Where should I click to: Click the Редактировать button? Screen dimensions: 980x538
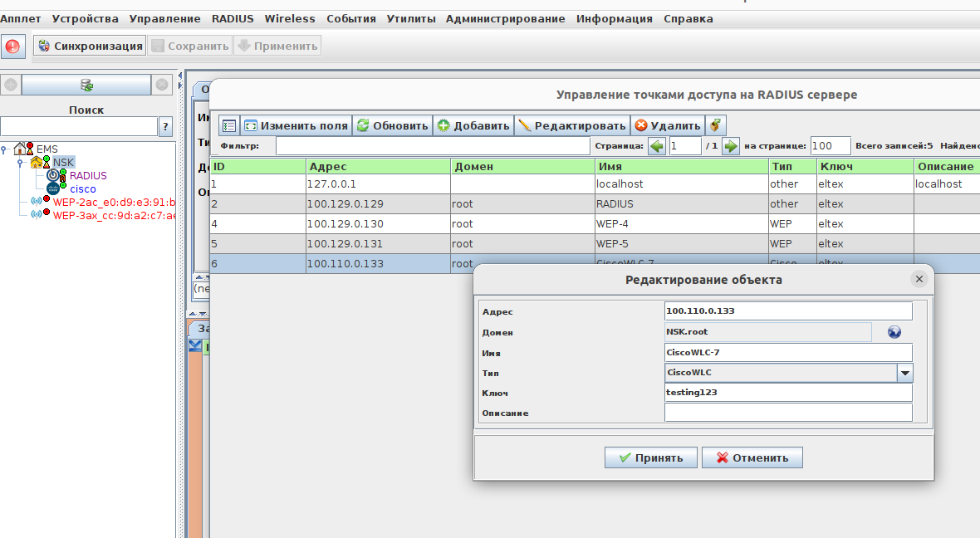[572, 125]
